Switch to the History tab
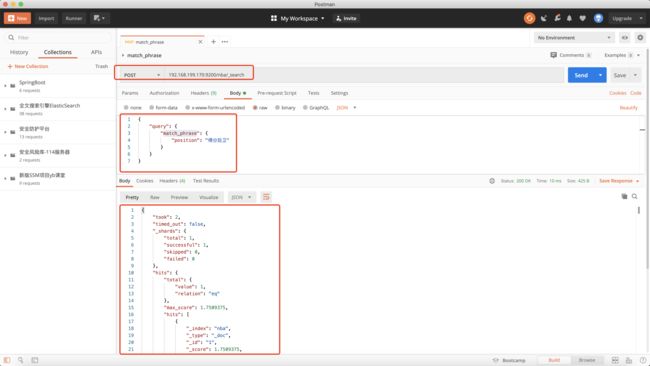Viewport: 650px width, 366px height. [19, 52]
